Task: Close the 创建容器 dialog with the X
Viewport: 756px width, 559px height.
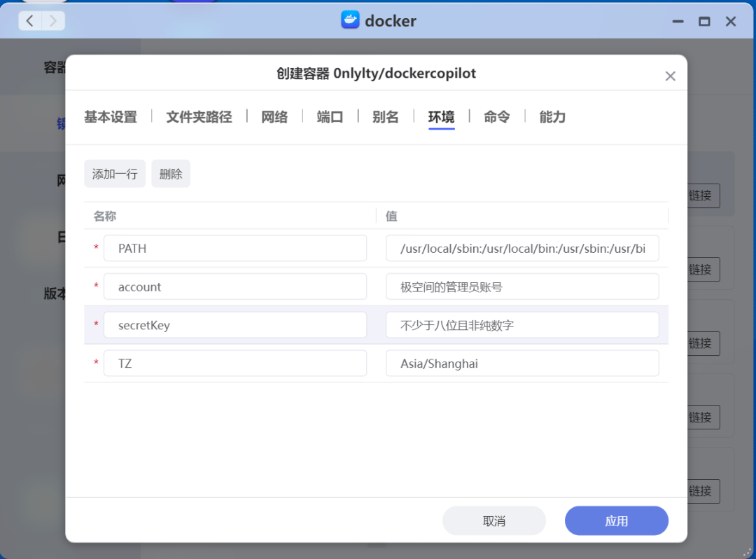Action: (670, 76)
